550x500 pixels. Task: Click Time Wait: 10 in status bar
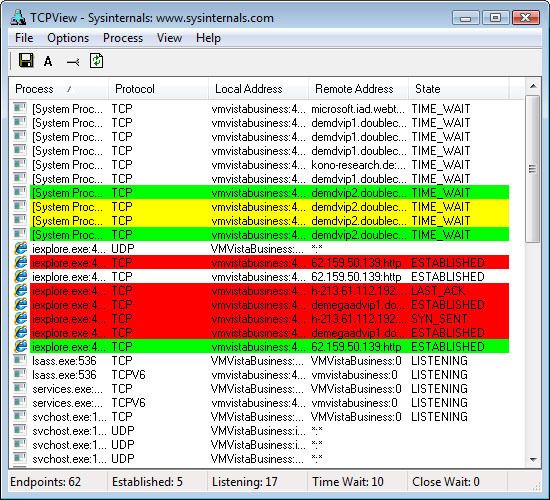click(348, 482)
